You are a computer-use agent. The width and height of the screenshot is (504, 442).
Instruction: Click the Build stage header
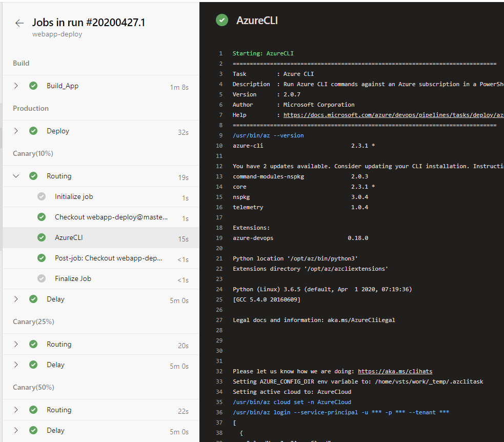tap(21, 64)
